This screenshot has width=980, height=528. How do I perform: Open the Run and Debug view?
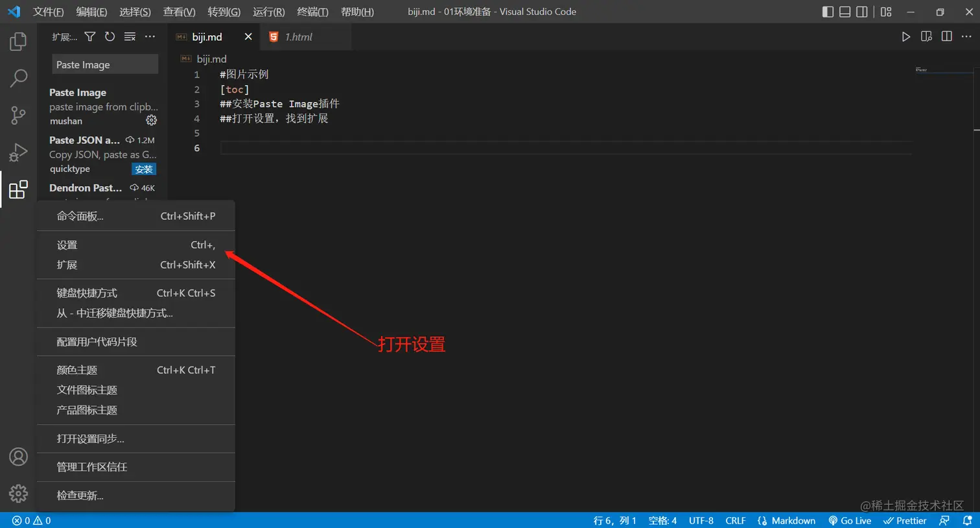[18, 152]
